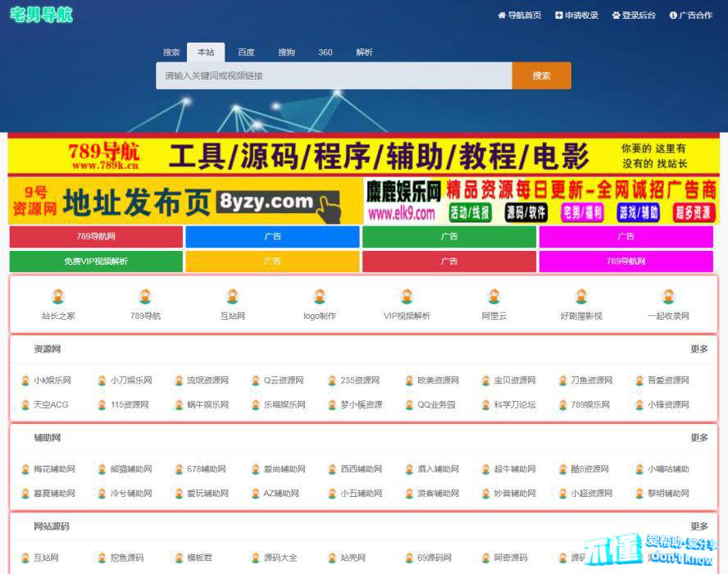The height and width of the screenshot is (574, 728).
Task: Open 更多 in the 辅助网 section
Action: [699, 438]
